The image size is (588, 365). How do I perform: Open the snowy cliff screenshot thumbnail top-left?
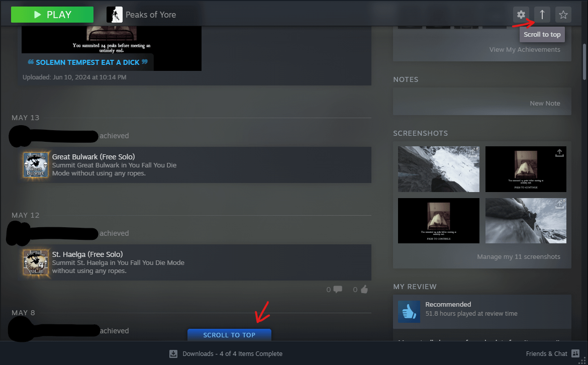coord(438,169)
